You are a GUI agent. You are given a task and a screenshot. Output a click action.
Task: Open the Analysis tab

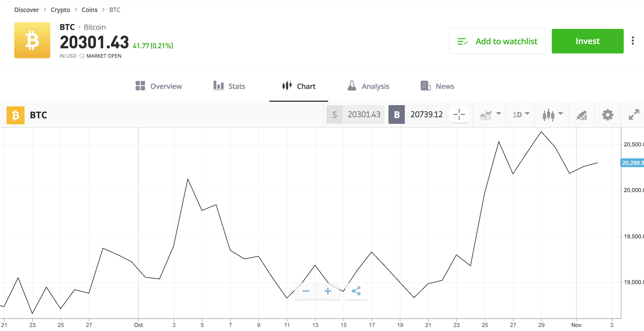pos(368,86)
